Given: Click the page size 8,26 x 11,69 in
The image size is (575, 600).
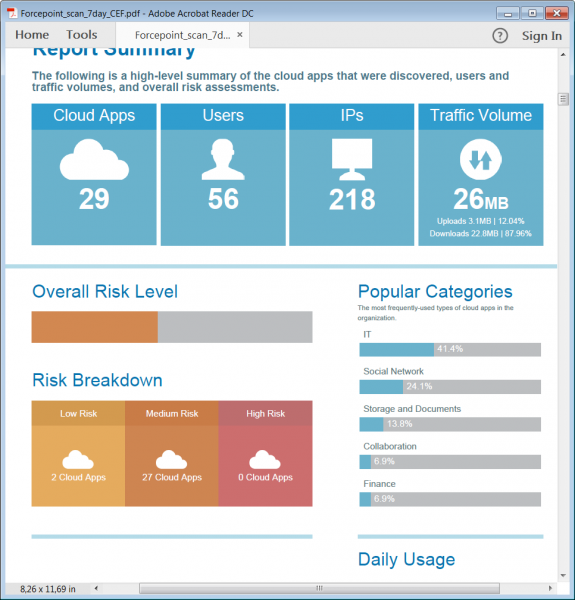Looking at the screenshot, I should tap(47, 589).
